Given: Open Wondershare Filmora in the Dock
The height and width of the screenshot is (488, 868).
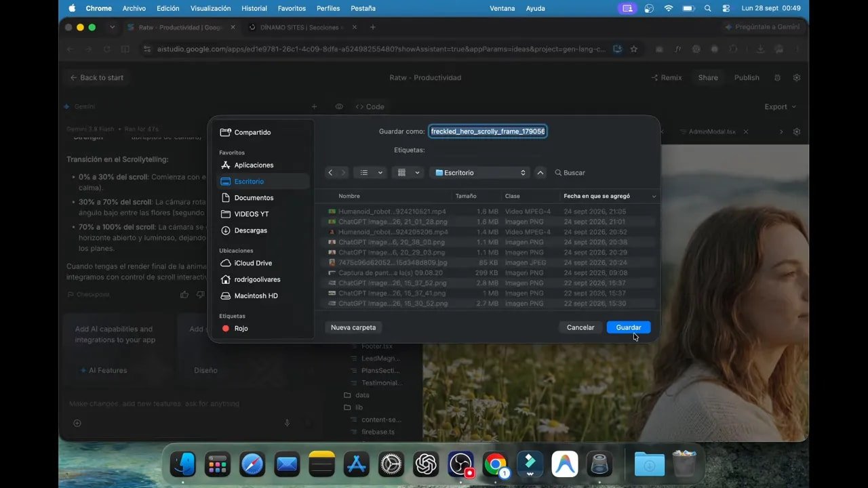Looking at the screenshot, I should 530,464.
